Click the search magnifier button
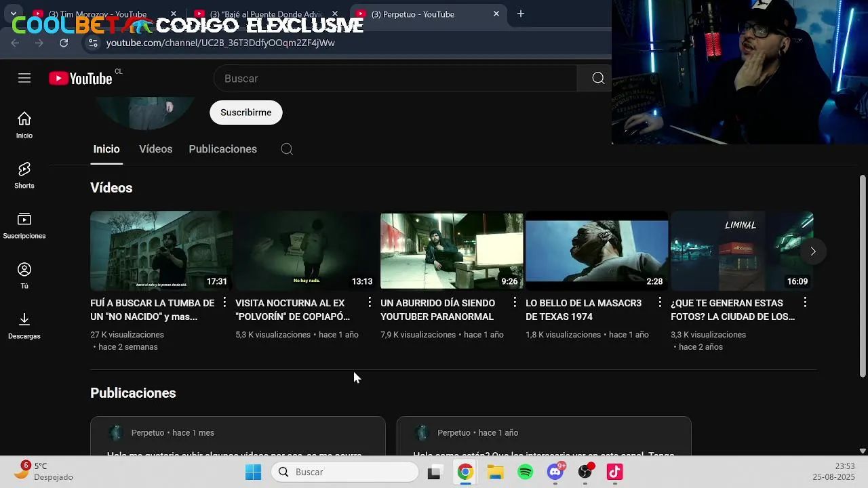This screenshot has height=488, width=868. click(597, 79)
